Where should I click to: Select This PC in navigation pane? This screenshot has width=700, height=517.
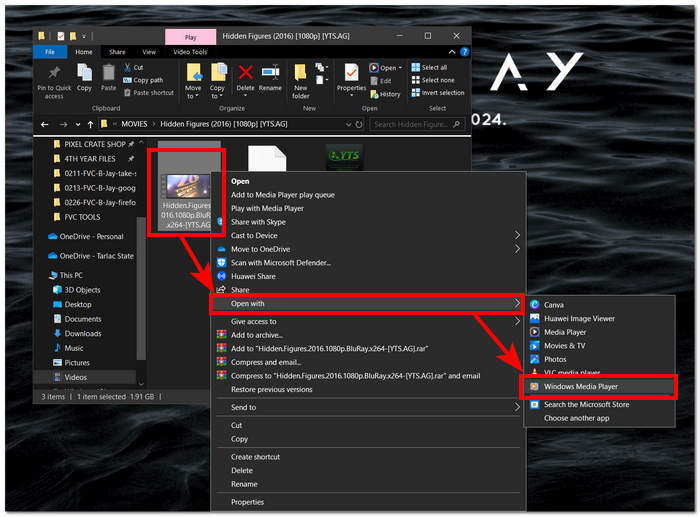point(71,275)
